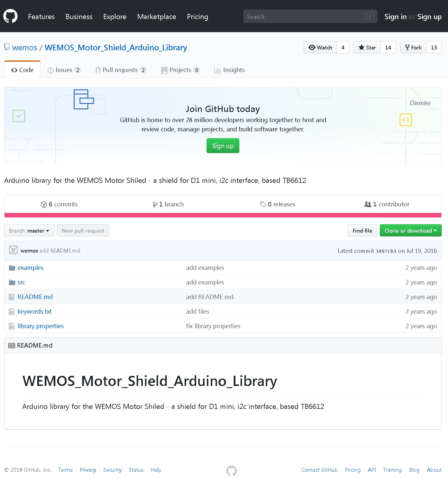Fork the repository
Viewport: 448px width, 478px height.
pos(413,47)
